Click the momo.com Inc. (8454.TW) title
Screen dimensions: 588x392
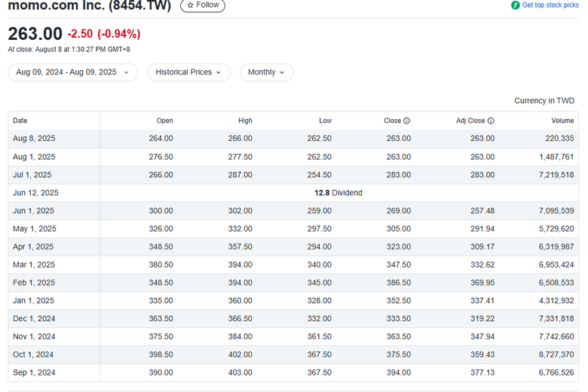tap(89, 5)
